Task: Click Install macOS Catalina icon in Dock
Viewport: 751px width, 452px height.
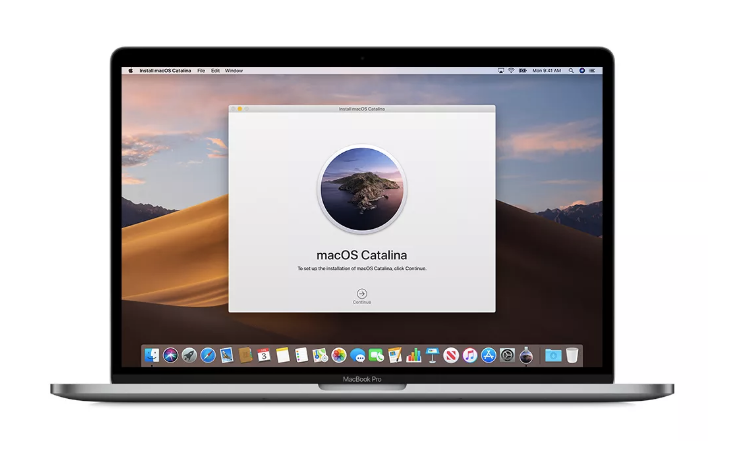Action: (526, 355)
